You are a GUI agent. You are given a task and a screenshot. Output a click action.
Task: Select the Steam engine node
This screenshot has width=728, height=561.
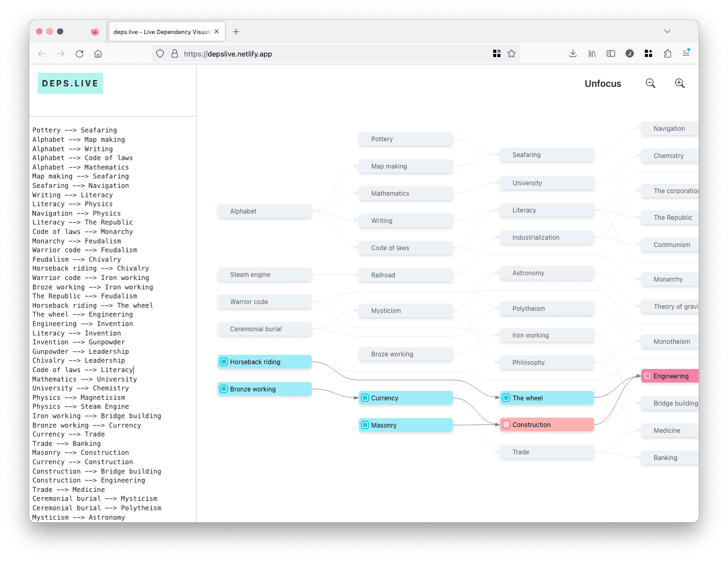[265, 274]
